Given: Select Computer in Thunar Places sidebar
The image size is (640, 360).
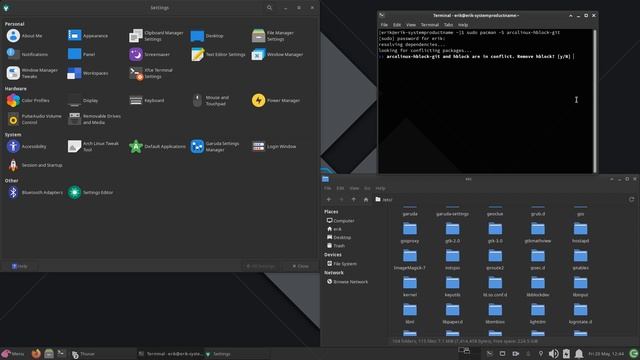Looking at the screenshot, I should click(x=340, y=220).
